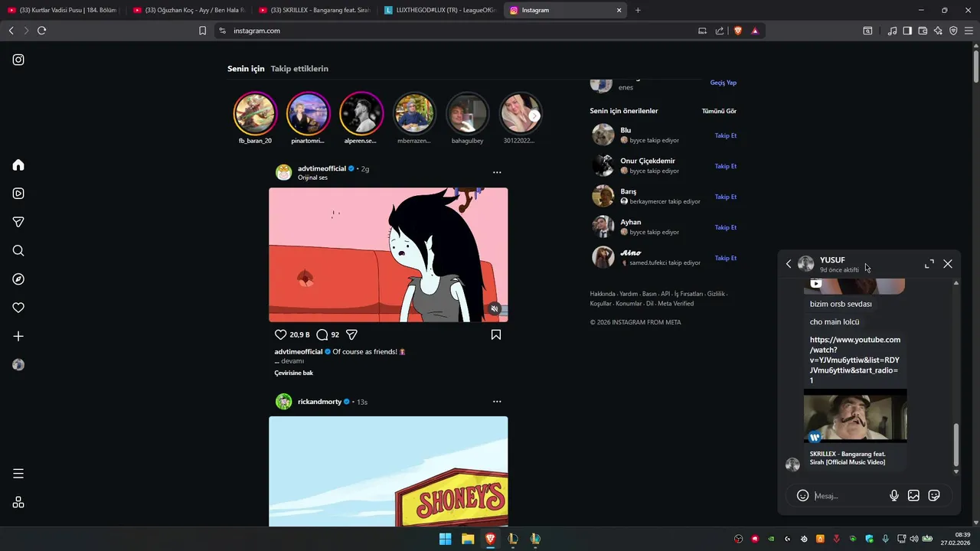Like the advtimeofficial post
This screenshot has height=551, width=980.
click(x=280, y=334)
